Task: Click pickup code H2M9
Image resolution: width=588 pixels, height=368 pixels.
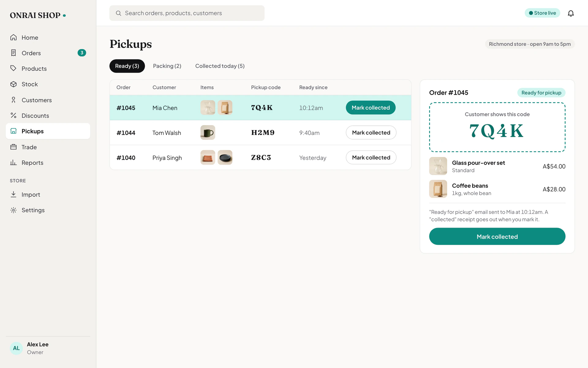Action: (x=263, y=132)
